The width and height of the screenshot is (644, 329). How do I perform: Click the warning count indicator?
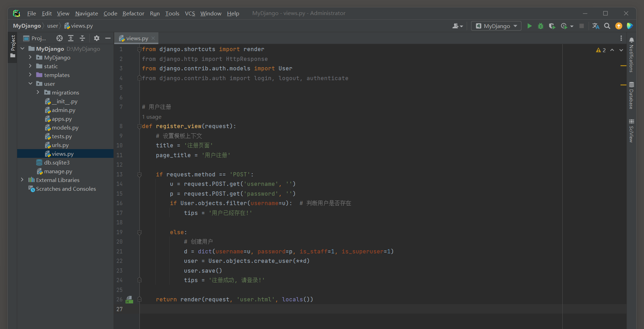pos(601,50)
